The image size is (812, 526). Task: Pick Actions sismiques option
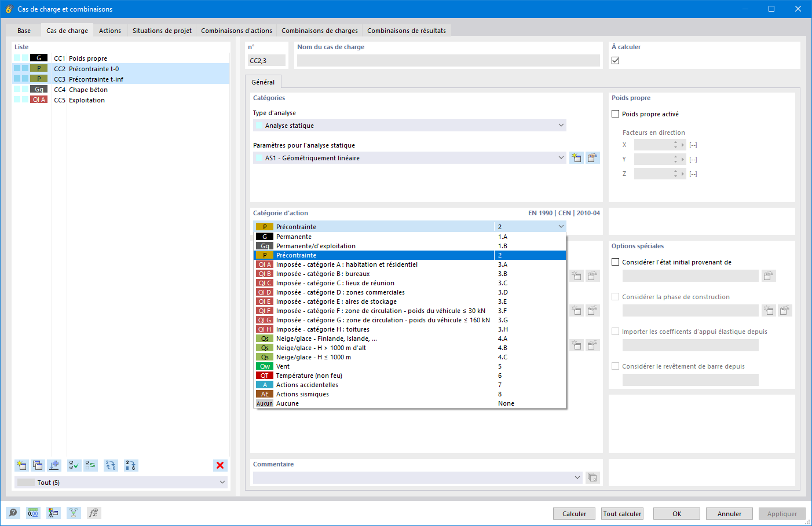pyautogui.click(x=409, y=394)
